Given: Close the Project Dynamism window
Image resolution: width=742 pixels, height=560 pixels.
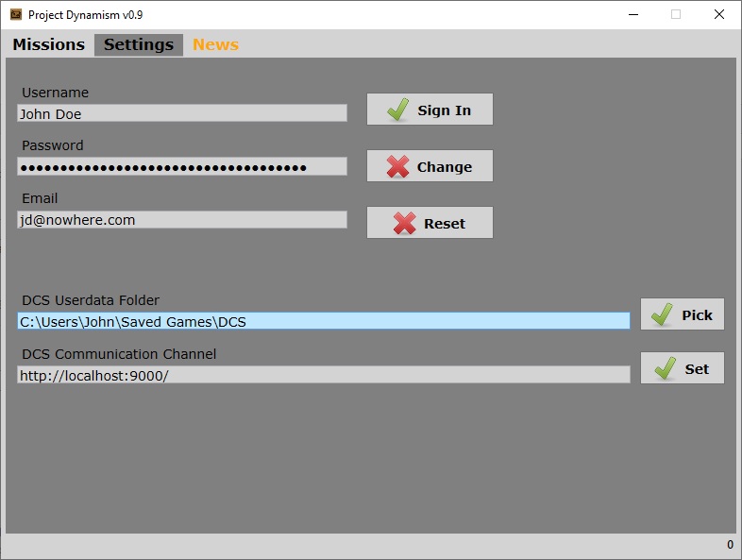Looking at the screenshot, I should click(x=719, y=14).
